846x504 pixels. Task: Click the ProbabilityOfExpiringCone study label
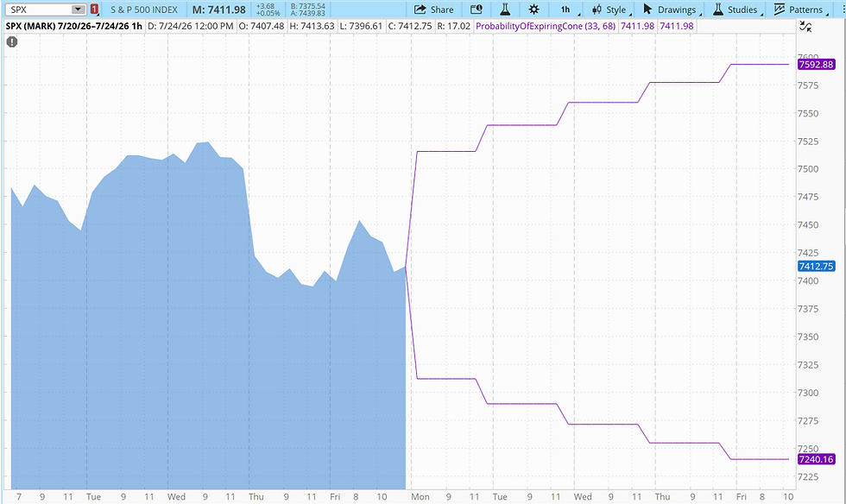545,26
